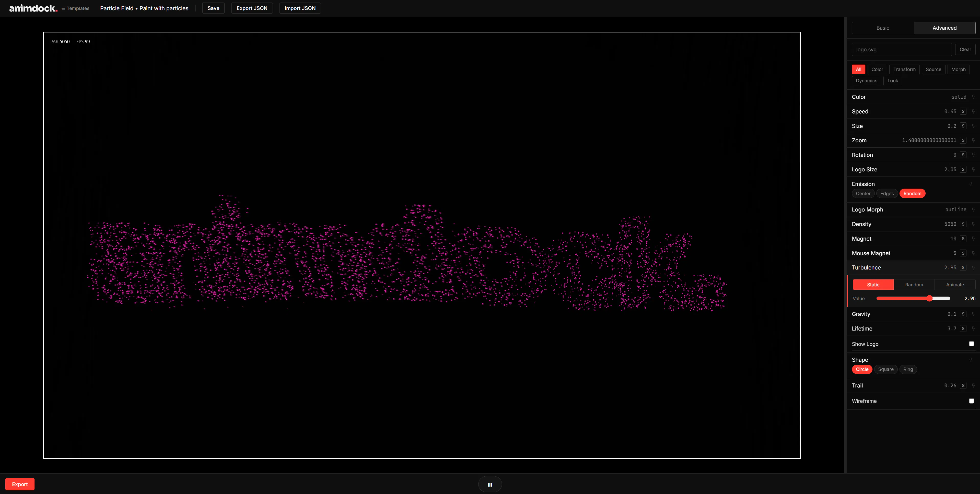Select the Square particle shape
Viewport: 980px width, 494px height.
point(886,369)
